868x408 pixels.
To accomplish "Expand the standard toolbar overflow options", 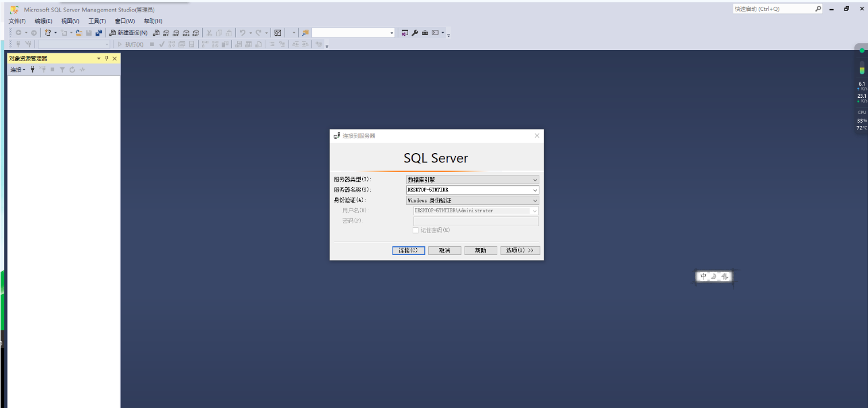I will coord(448,35).
